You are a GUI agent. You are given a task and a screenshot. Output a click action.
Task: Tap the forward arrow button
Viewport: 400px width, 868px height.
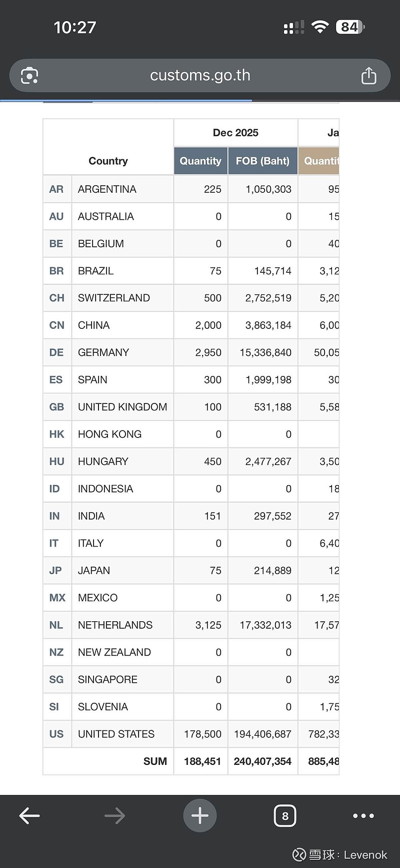114,816
